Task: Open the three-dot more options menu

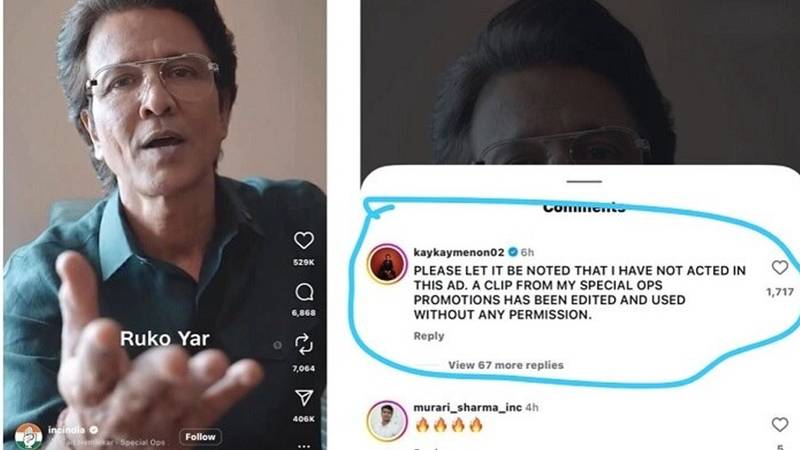Action: 304,446
